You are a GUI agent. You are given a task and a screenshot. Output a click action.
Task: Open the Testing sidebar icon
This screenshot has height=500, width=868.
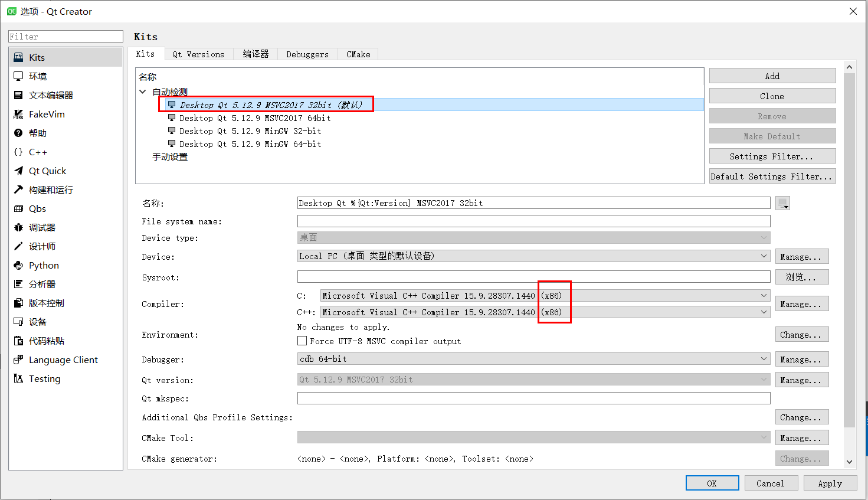[18, 378]
